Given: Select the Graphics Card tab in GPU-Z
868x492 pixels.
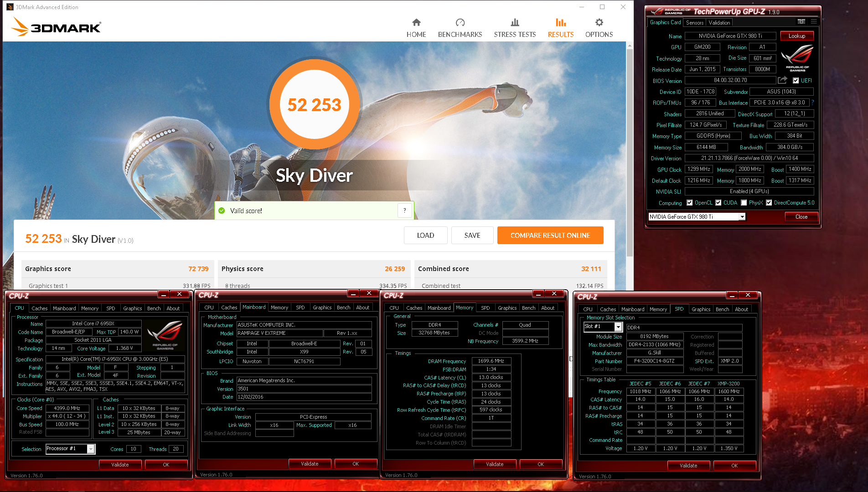Looking at the screenshot, I should click(x=665, y=22).
